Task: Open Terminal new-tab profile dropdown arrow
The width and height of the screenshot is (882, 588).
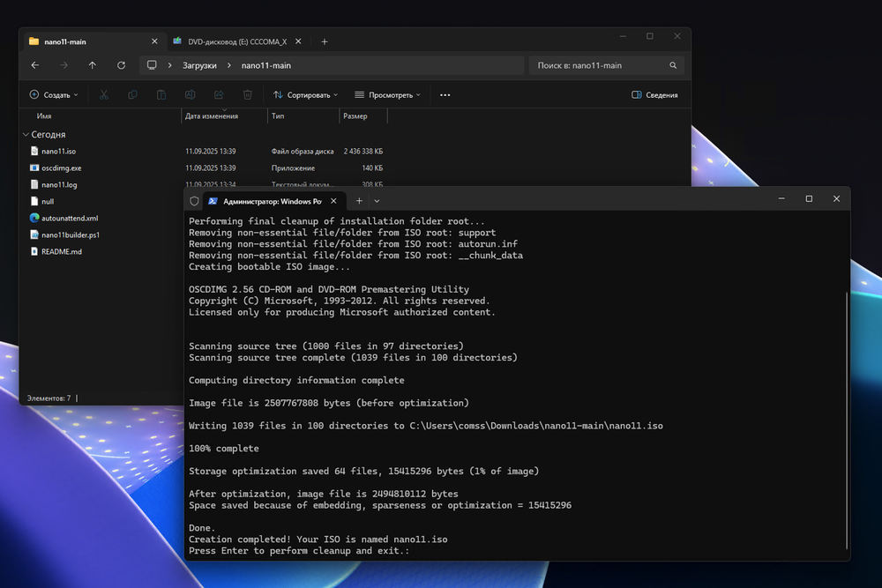Action: [x=377, y=201]
